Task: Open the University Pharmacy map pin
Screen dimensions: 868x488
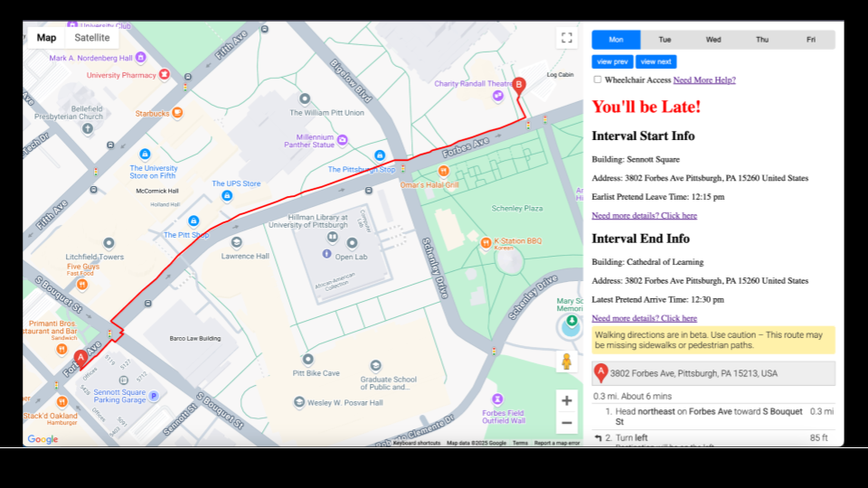Action: [x=165, y=74]
